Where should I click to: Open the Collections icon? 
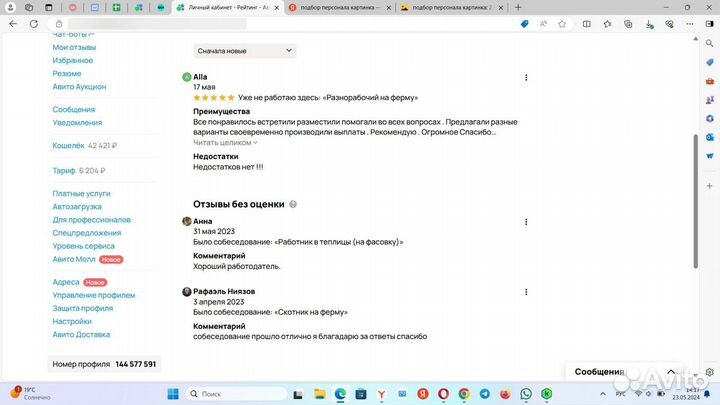pos(628,24)
